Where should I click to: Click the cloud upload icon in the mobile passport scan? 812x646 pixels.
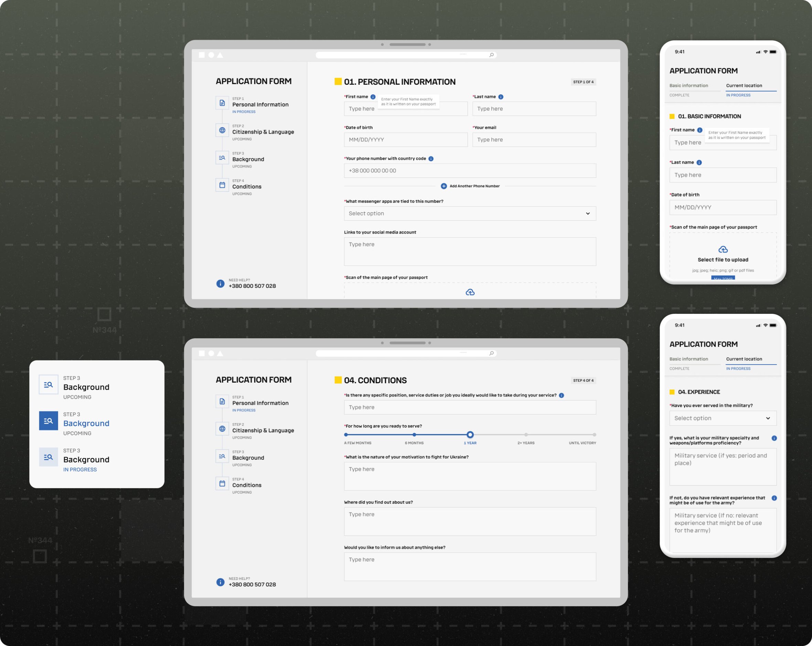723,250
